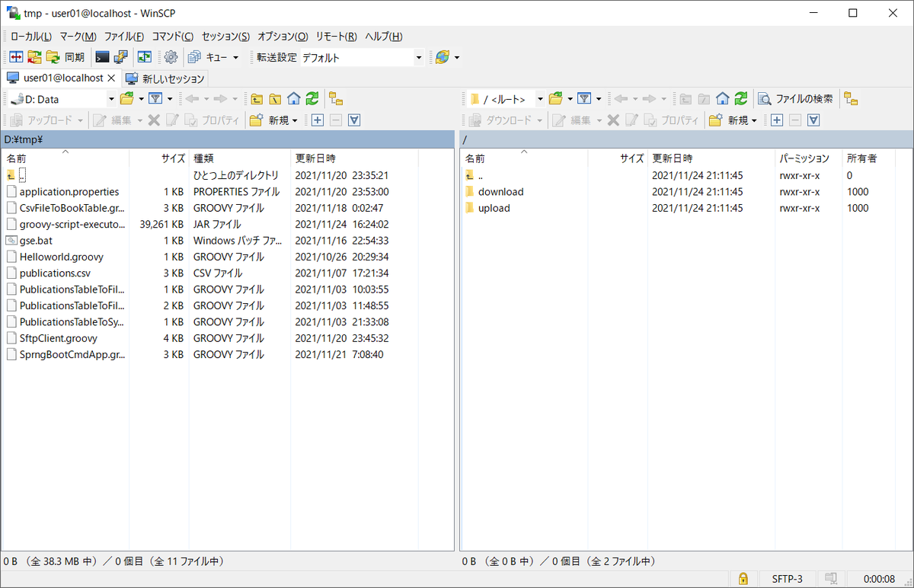Click local open directory folder icon

(126, 98)
